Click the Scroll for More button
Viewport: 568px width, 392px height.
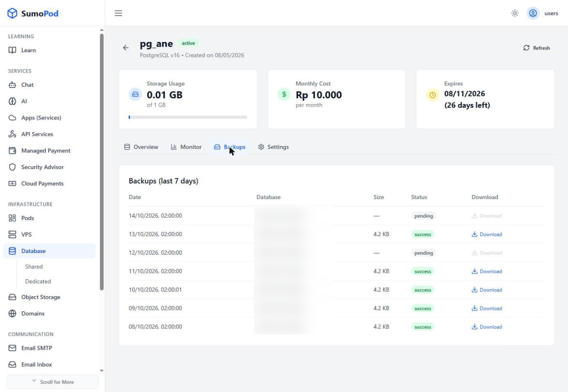[52, 382]
